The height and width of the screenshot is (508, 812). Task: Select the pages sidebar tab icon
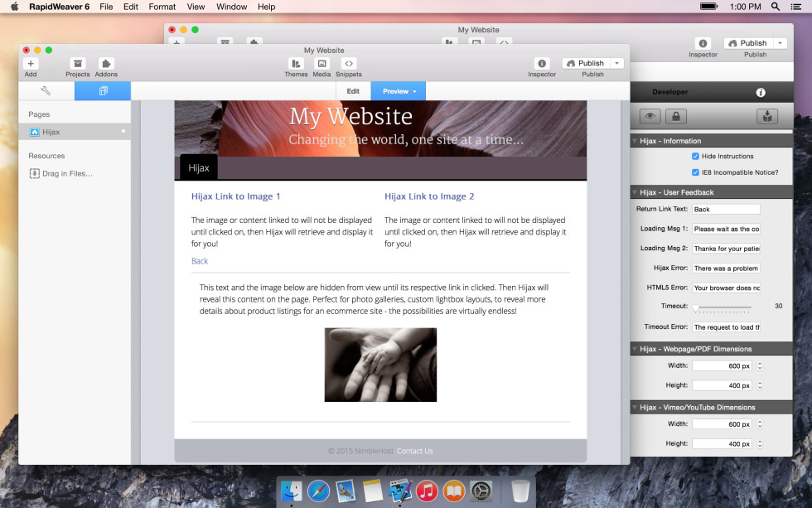coord(103,90)
